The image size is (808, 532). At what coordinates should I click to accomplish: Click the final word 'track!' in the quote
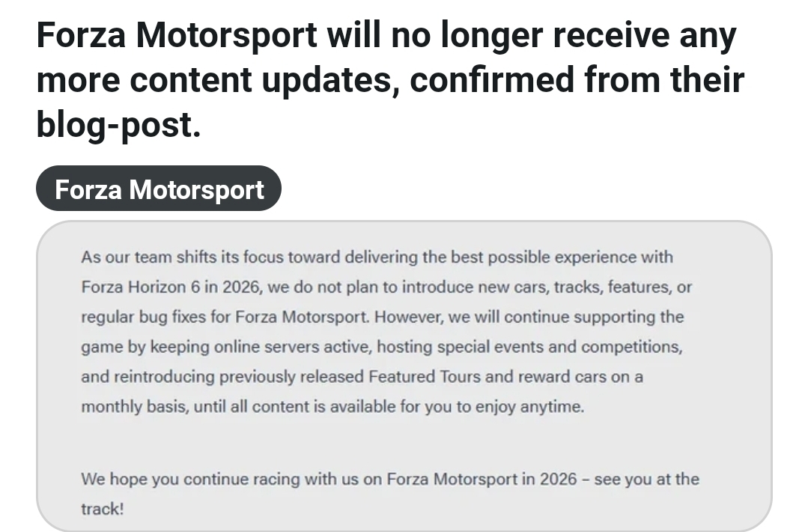click(x=103, y=509)
